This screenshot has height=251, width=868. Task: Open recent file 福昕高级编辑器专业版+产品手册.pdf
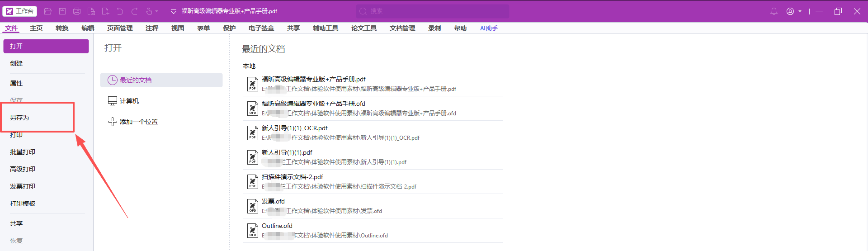click(373, 84)
